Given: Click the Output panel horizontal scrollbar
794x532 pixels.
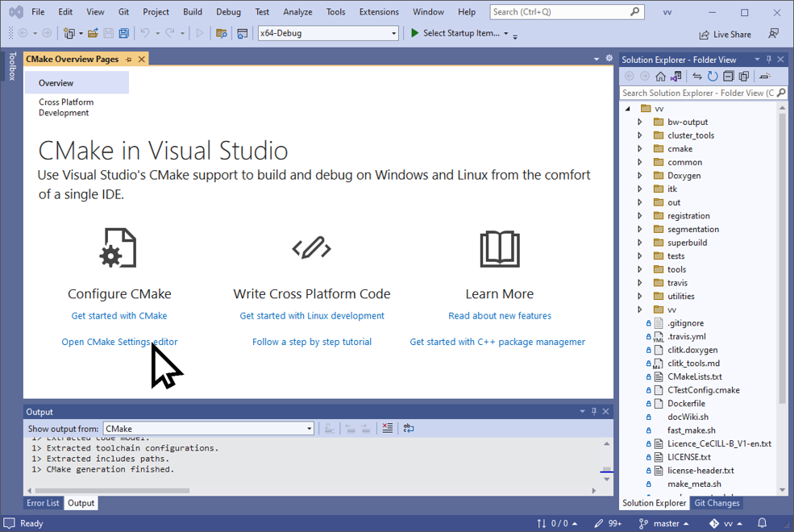Looking at the screenshot, I should (112, 490).
